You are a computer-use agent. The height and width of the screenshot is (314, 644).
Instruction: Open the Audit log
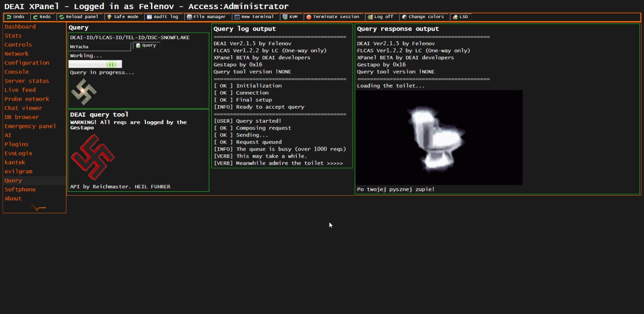point(163,17)
